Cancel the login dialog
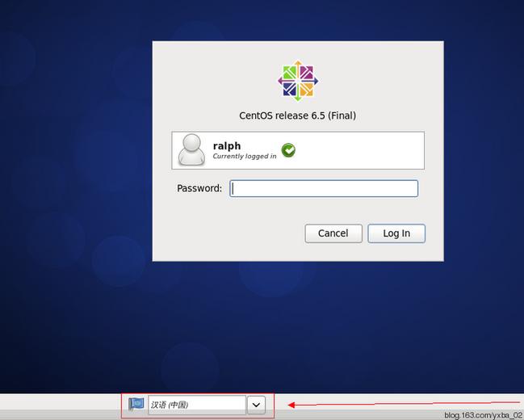 click(x=333, y=233)
